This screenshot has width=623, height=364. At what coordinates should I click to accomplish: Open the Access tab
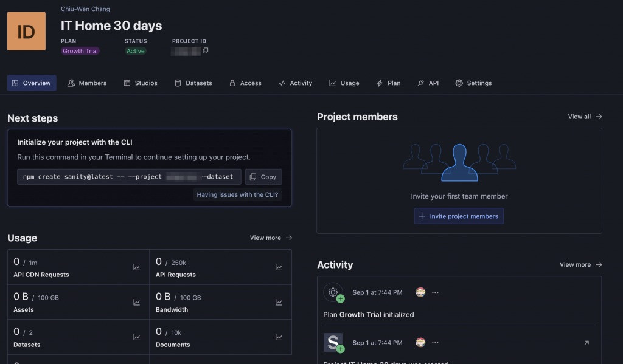coord(245,83)
